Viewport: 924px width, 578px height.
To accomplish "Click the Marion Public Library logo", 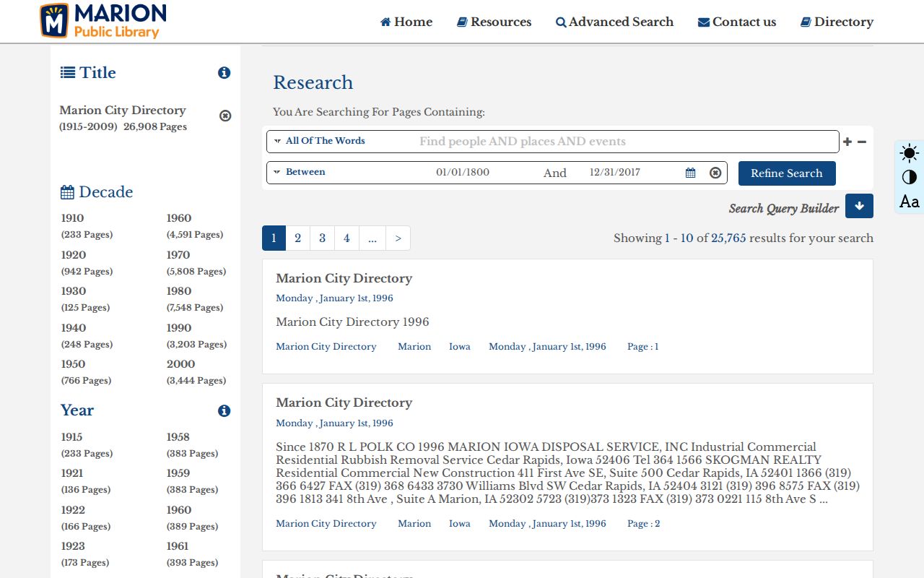I will 103,20.
